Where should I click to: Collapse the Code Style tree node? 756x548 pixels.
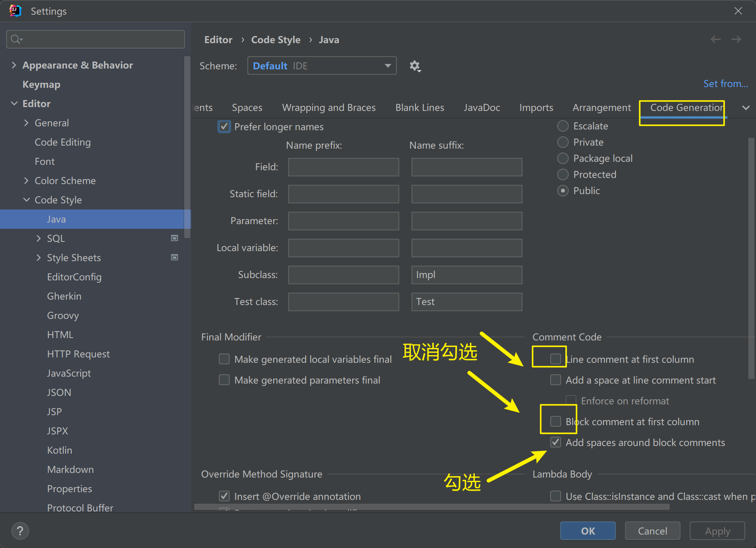point(26,200)
